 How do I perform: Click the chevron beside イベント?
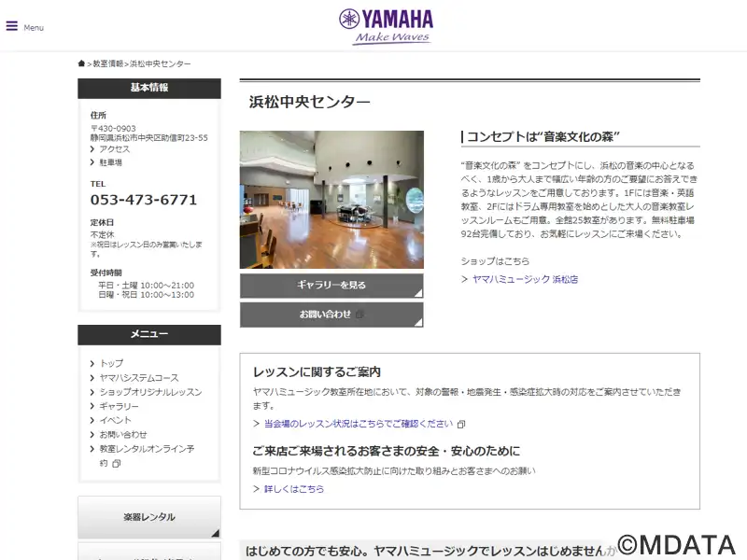92,421
